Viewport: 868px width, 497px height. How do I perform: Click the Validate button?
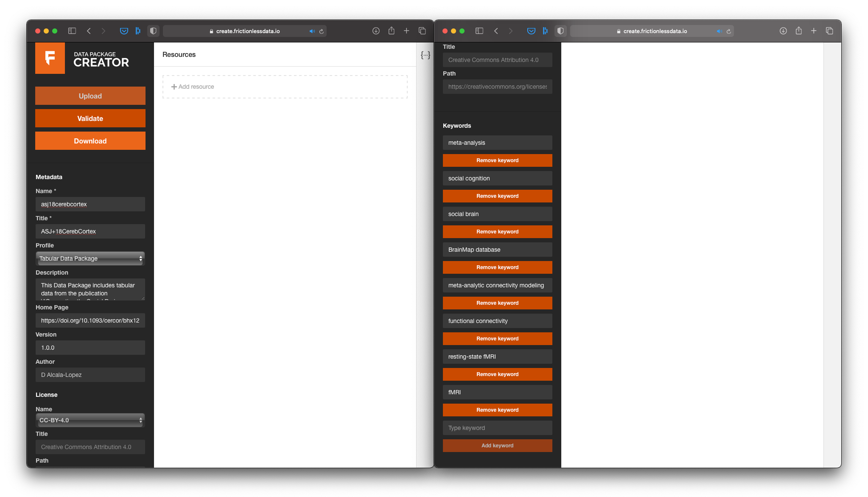click(90, 118)
